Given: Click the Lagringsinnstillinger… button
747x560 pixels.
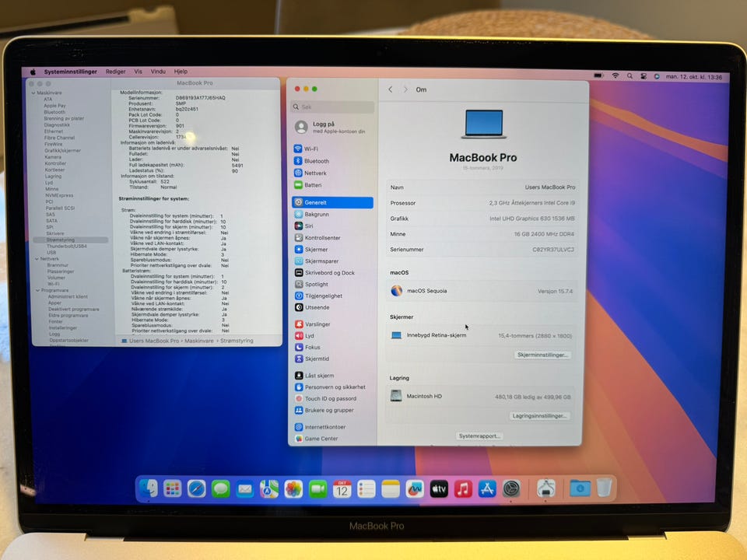Looking at the screenshot, I should tap(539, 415).
